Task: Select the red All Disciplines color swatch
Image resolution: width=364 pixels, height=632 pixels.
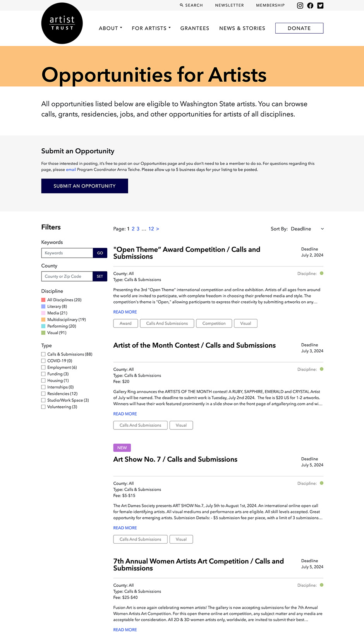Action: click(43, 300)
